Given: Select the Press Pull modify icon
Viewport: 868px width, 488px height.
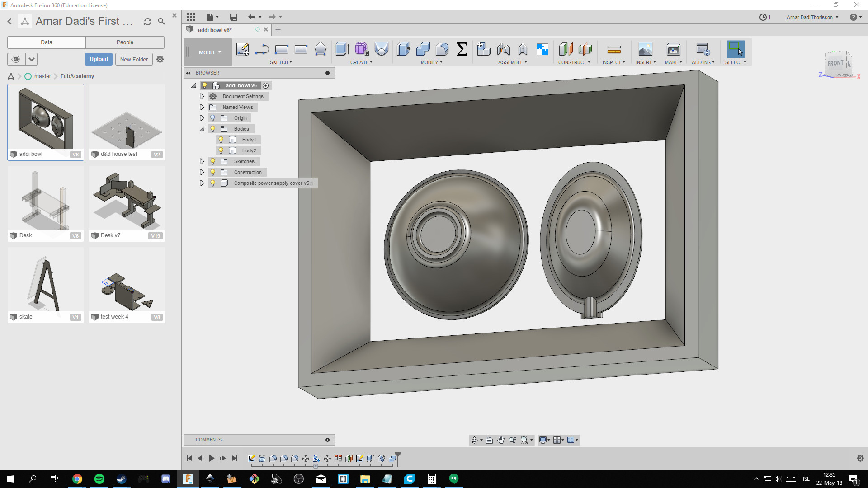Looking at the screenshot, I should tap(403, 49).
